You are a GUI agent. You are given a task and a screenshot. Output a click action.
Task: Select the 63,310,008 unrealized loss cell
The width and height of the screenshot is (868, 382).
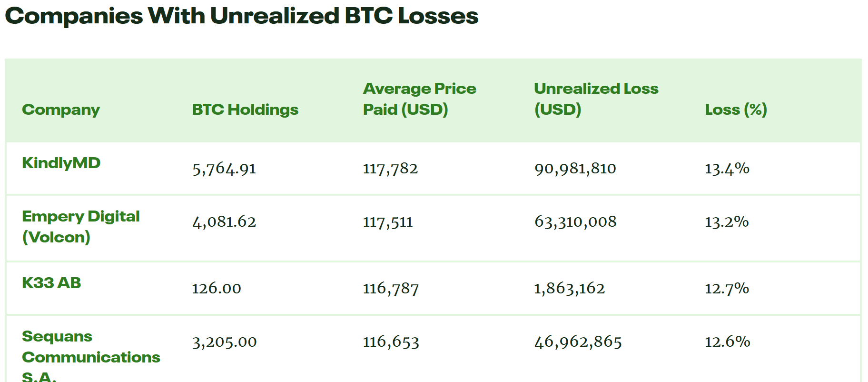pyautogui.click(x=575, y=222)
